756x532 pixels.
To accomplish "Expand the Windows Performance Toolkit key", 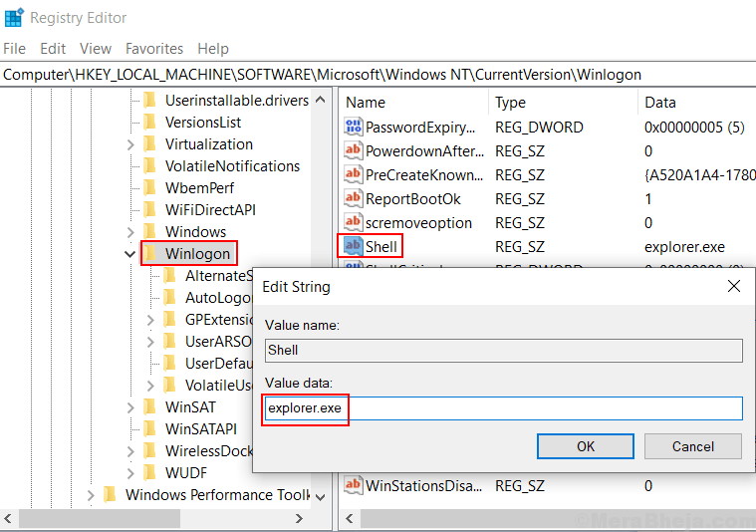I will (91, 495).
